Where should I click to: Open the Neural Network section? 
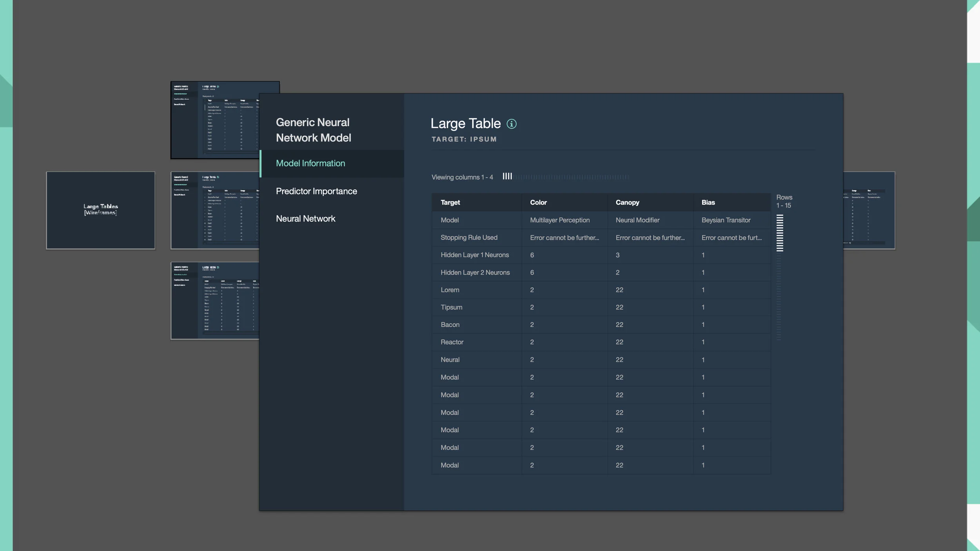point(306,218)
